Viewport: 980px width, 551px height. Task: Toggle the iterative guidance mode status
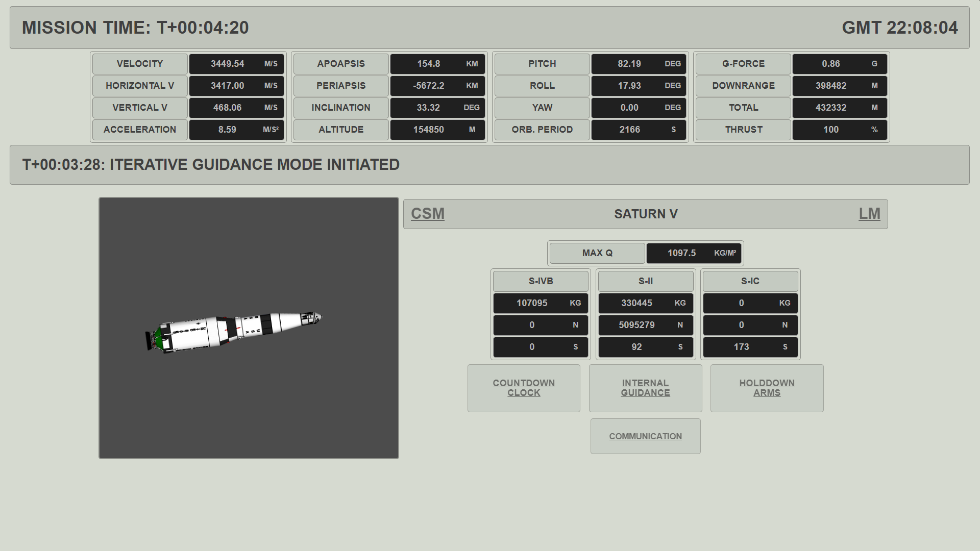(646, 388)
